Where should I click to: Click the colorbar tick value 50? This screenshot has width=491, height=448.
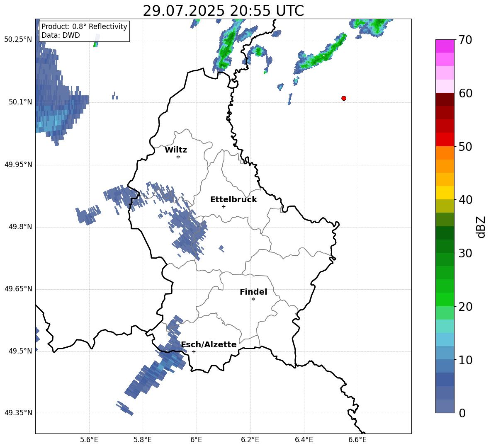tap(465, 147)
